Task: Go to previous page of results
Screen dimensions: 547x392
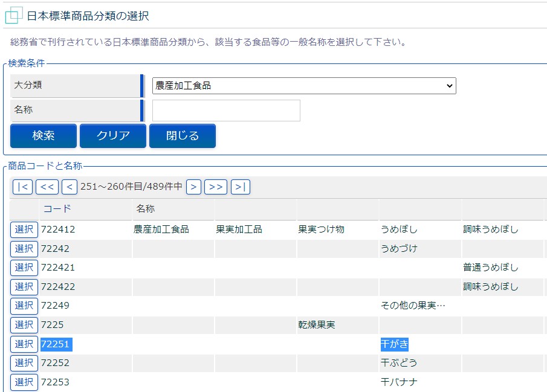Action: click(x=70, y=187)
